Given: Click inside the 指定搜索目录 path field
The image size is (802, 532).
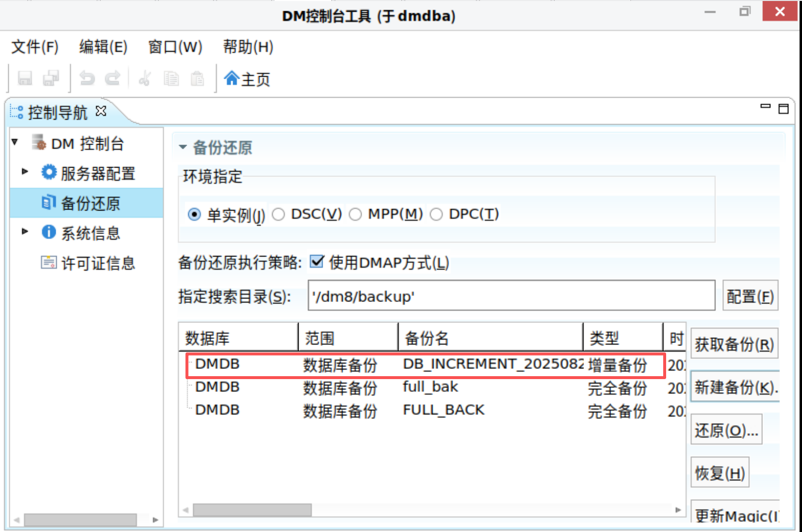Looking at the screenshot, I should [489, 296].
